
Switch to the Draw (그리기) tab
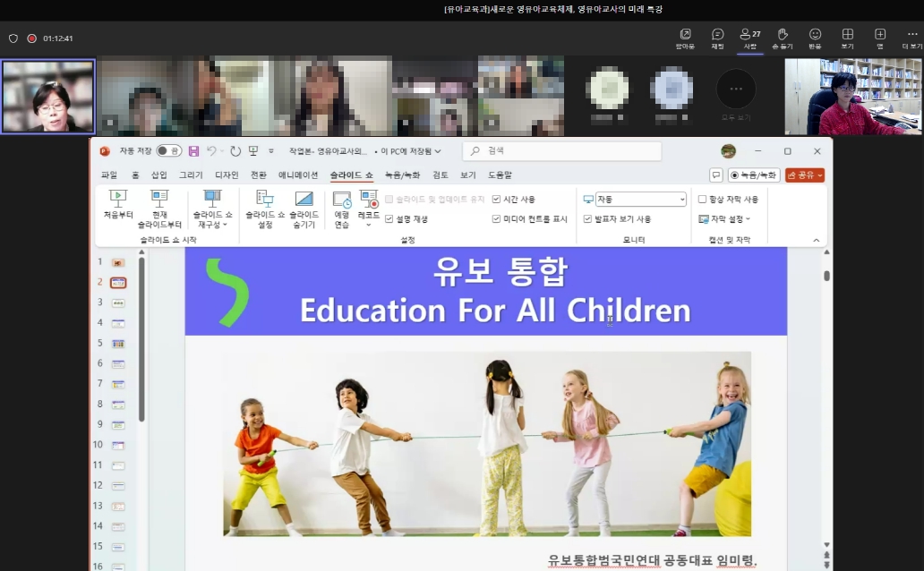[x=191, y=175]
